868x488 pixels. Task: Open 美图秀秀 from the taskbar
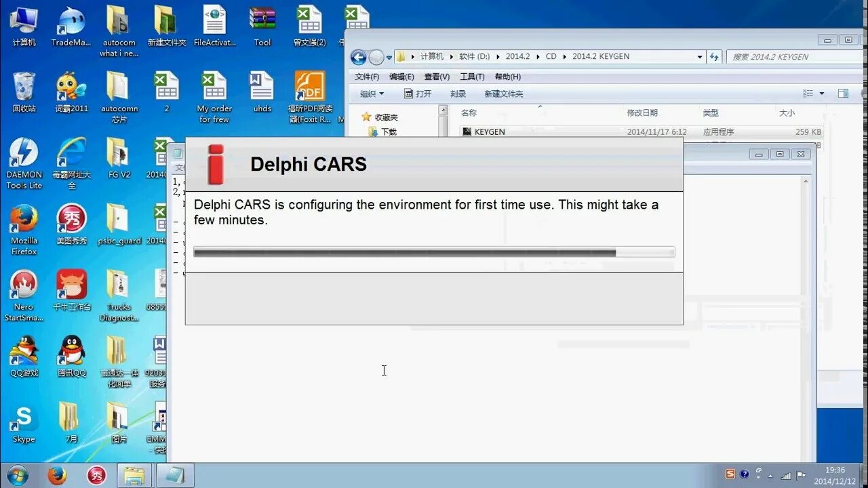point(97,476)
